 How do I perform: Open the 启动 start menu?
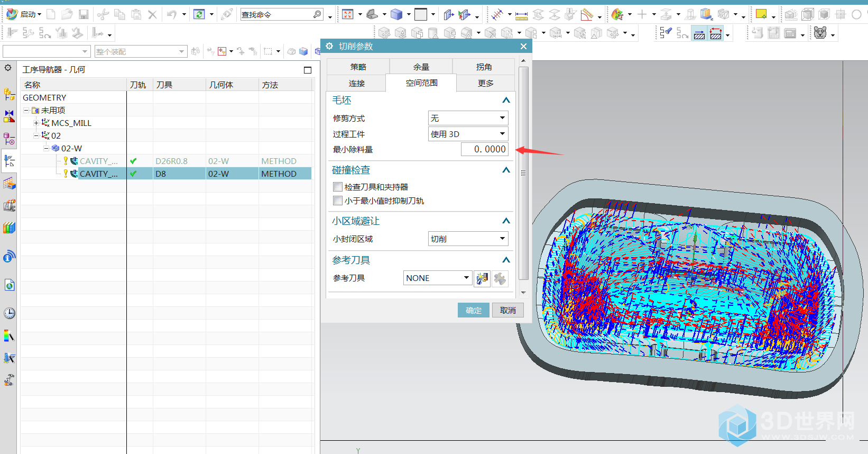click(x=23, y=14)
